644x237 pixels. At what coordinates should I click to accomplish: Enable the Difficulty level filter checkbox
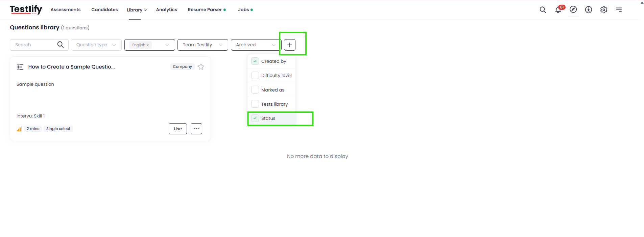(x=255, y=75)
